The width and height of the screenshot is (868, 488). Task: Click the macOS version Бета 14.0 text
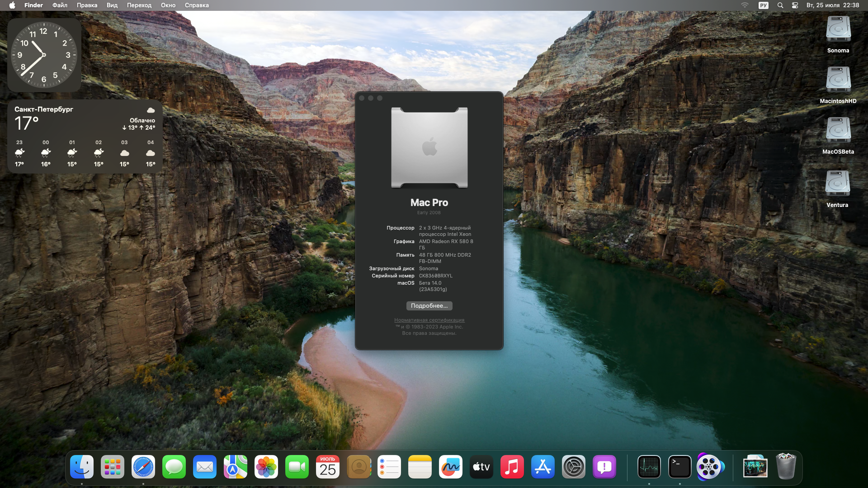433,286
